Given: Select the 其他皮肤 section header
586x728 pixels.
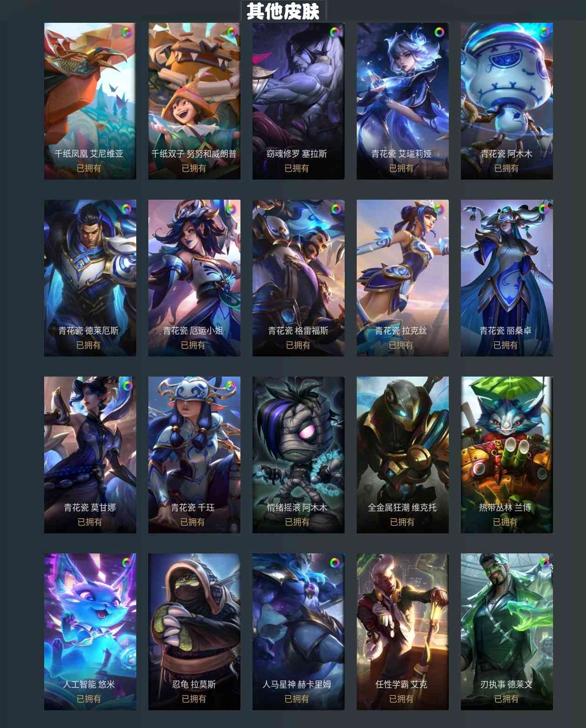Looking at the screenshot, I should tap(283, 11).
